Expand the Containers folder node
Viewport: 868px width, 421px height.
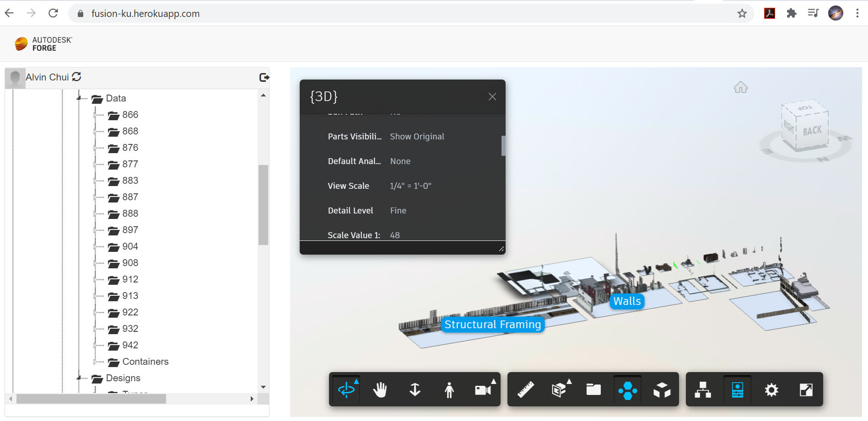tap(95, 362)
